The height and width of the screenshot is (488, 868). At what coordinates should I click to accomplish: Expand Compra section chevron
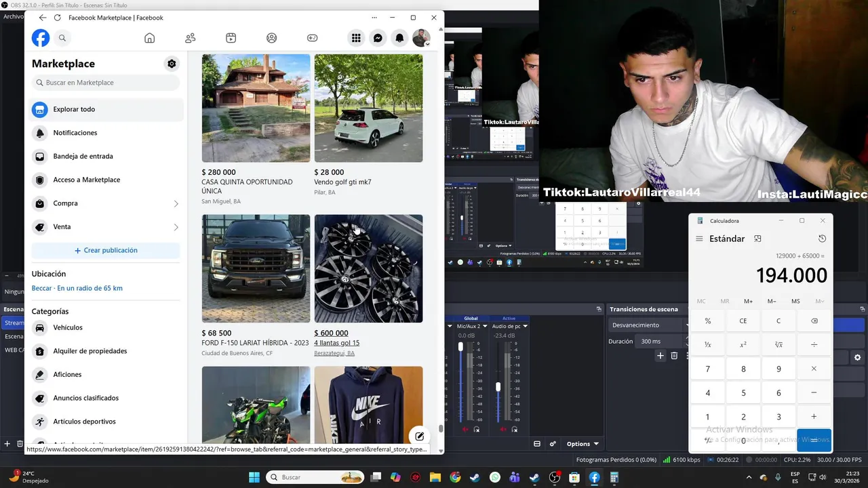coord(176,203)
